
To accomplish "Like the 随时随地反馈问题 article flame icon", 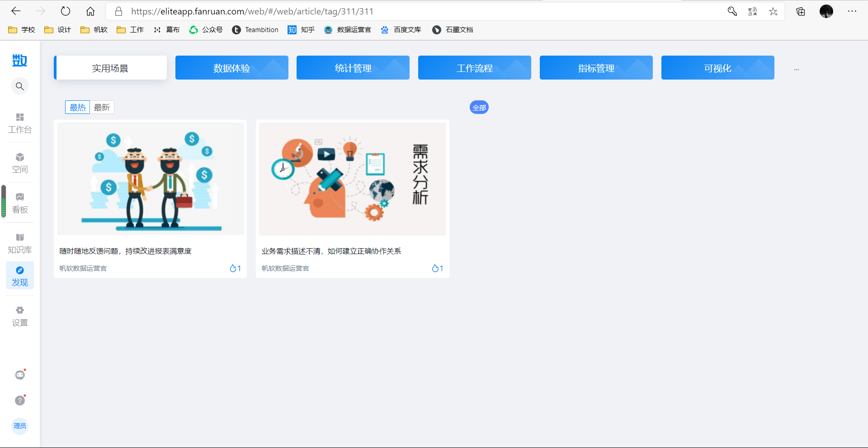I will [233, 268].
